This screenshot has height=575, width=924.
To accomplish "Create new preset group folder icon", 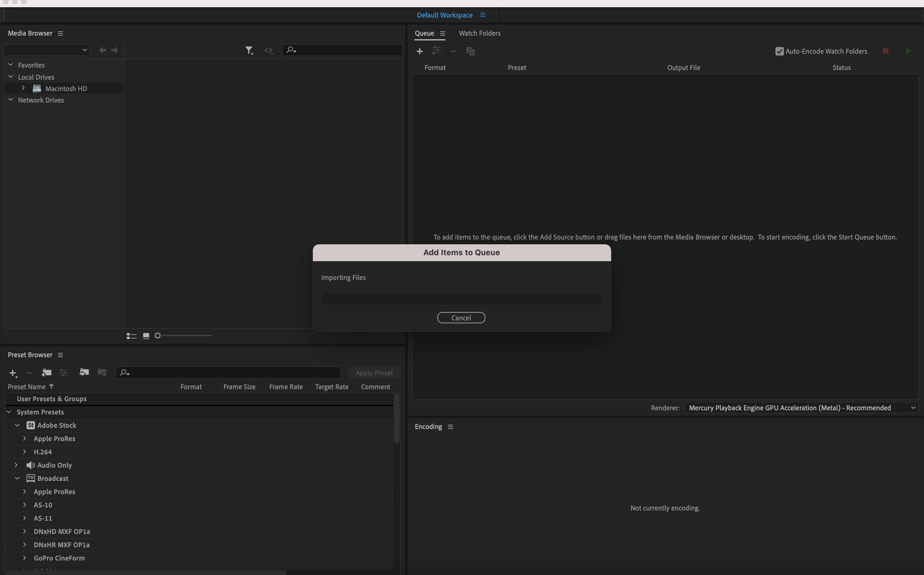I will coord(47,373).
